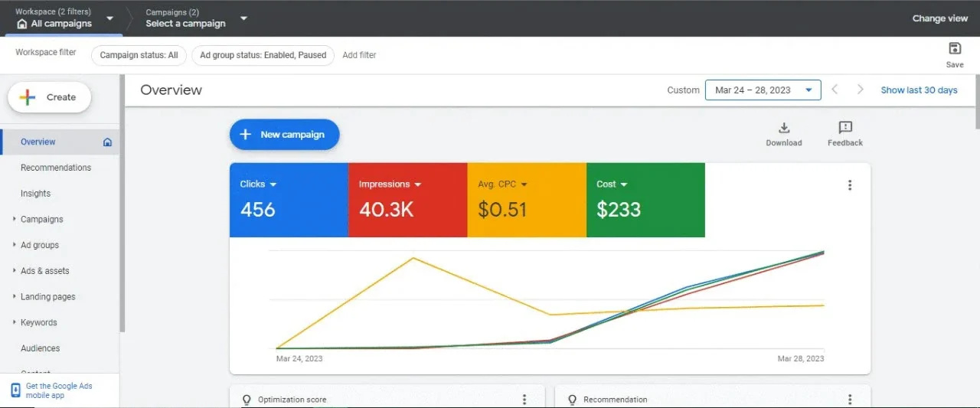
Task: Open the Optimization score card menu
Action: click(x=524, y=400)
